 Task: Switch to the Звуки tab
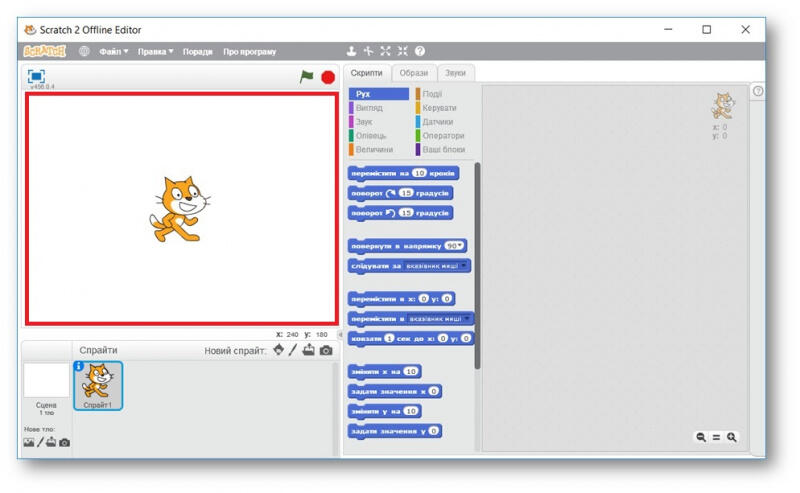pyautogui.click(x=455, y=73)
